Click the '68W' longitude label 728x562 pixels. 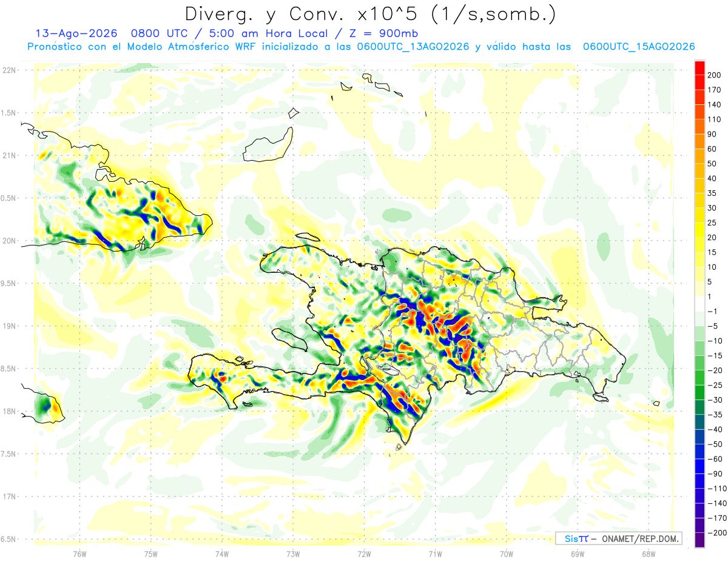point(649,554)
